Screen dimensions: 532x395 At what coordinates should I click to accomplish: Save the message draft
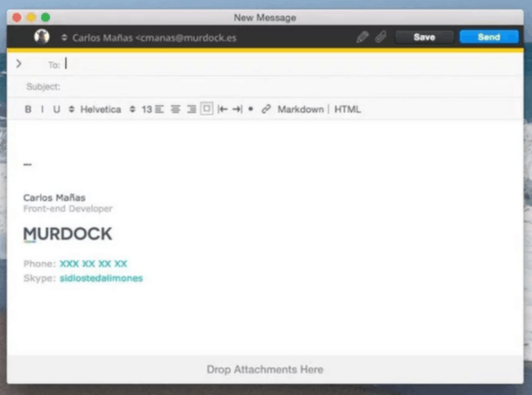[425, 37]
